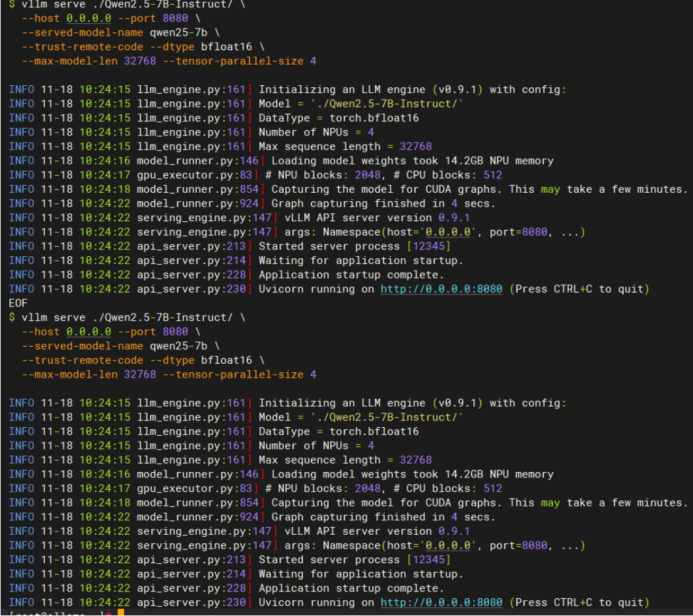Click the underlined 0.0.0.0 after --host below EOF
The height and width of the screenshot is (616, 693).
tap(89, 332)
